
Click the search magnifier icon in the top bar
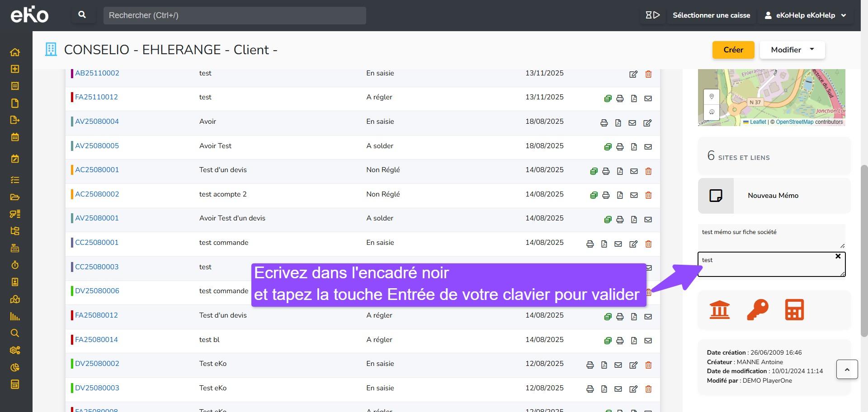pos(82,15)
